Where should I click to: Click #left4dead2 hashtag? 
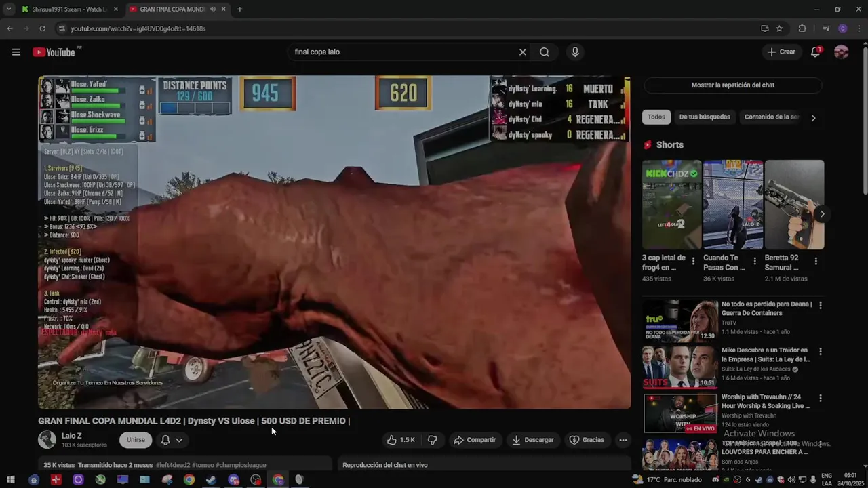pos(174,465)
